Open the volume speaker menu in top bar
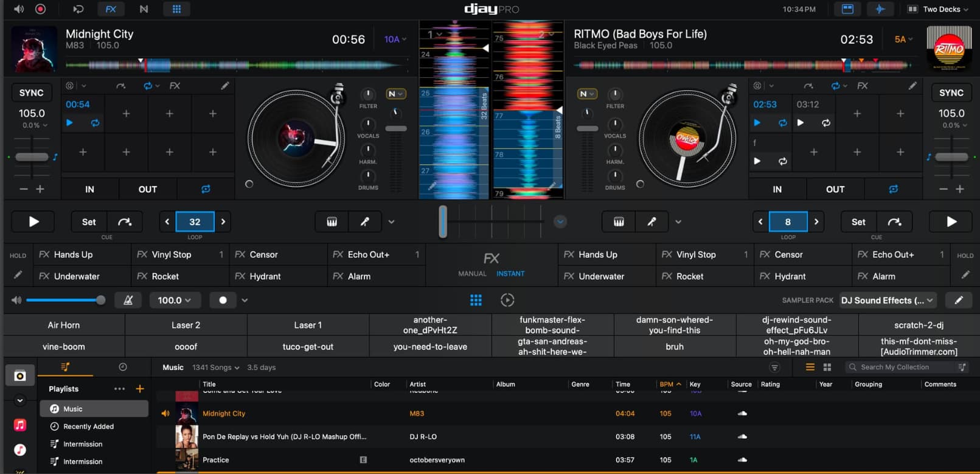This screenshot has width=980, height=474. point(19,9)
